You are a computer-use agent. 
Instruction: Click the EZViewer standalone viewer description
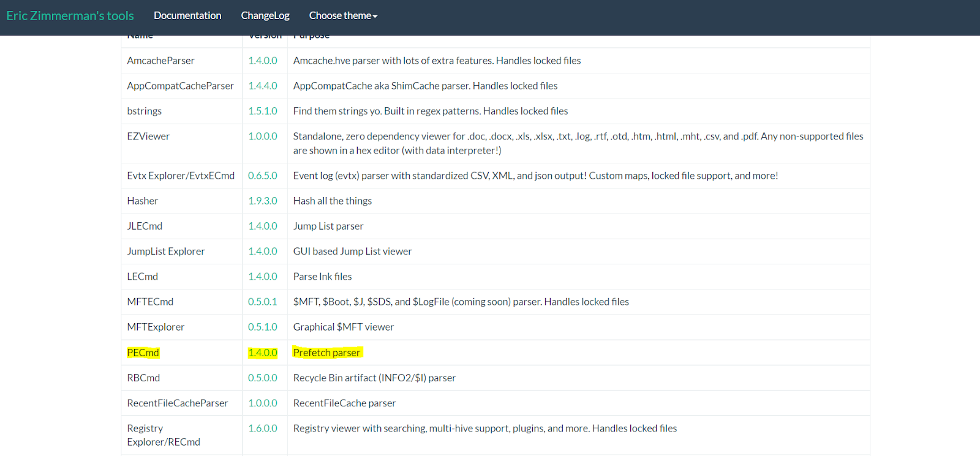tap(578, 143)
